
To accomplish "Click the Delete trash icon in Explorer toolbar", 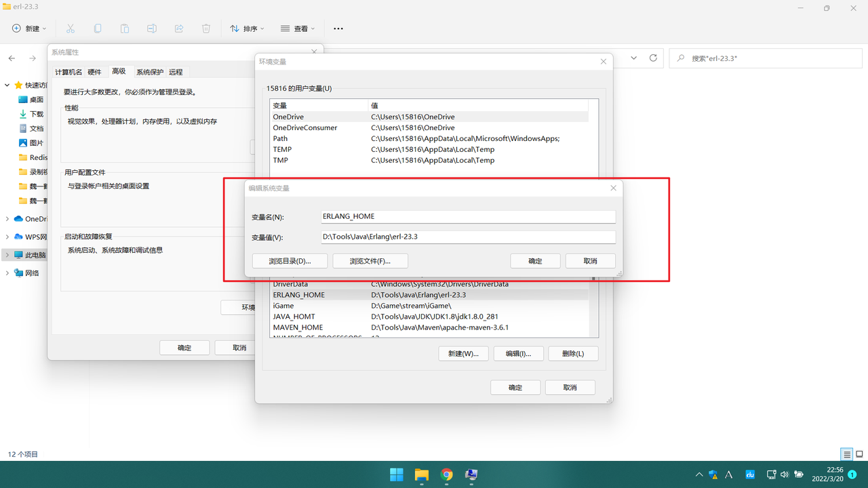I will [x=206, y=28].
